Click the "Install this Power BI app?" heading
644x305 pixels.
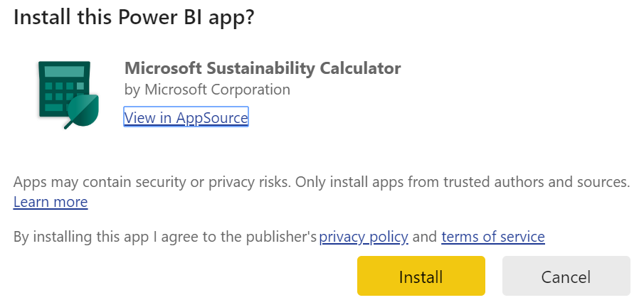pos(134,17)
